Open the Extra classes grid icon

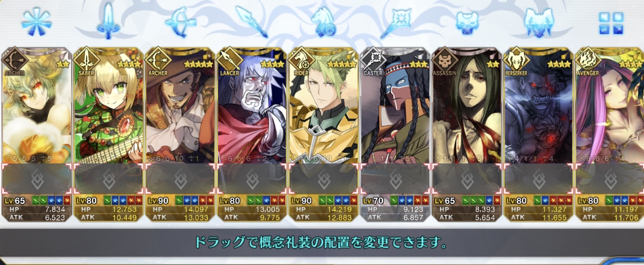point(611,24)
